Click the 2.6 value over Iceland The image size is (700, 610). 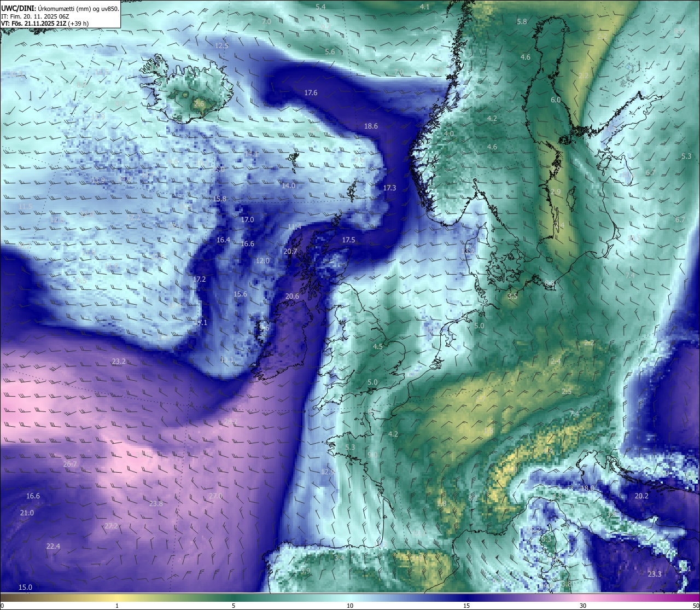[199, 103]
